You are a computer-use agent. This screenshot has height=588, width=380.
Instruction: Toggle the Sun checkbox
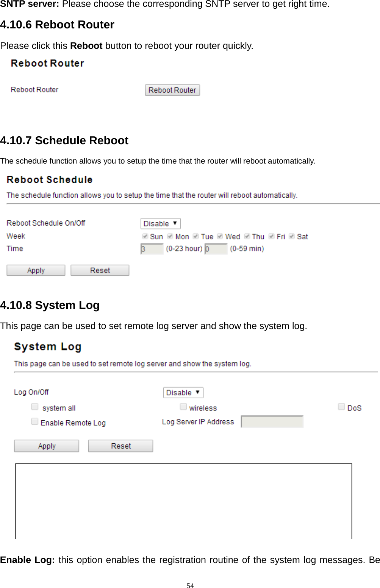point(145,236)
